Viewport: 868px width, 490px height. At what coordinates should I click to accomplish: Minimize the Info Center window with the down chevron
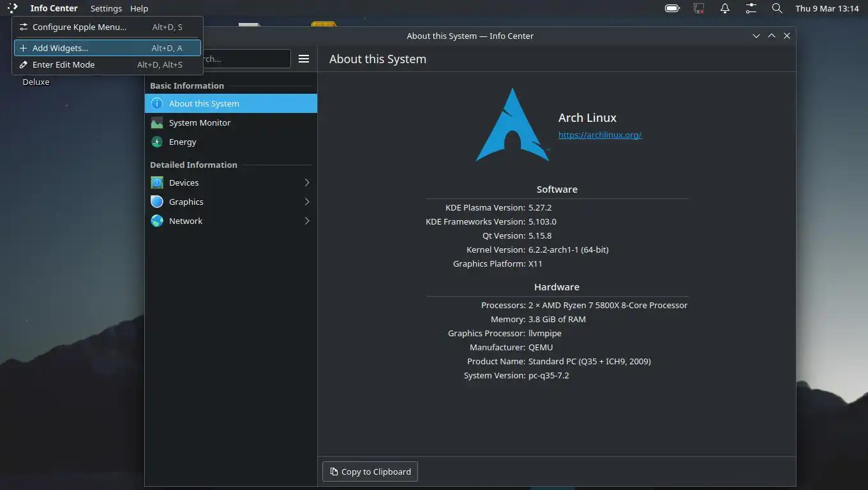[756, 36]
